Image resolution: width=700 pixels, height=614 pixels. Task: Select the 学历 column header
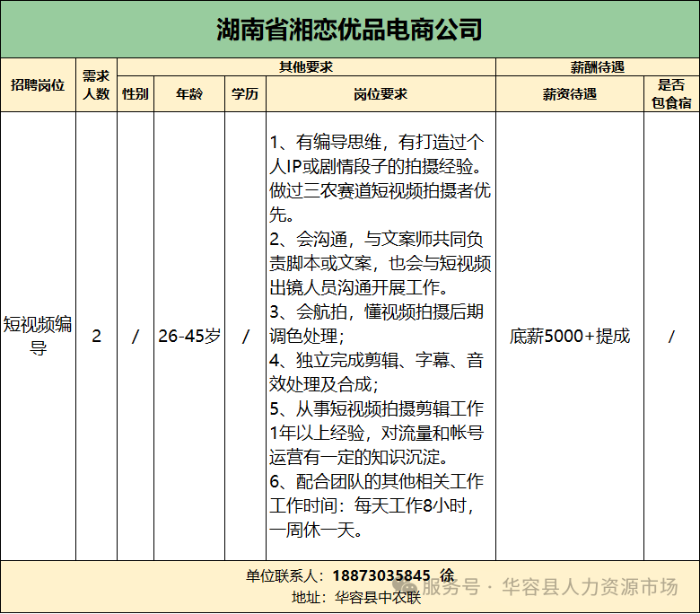(245, 93)
